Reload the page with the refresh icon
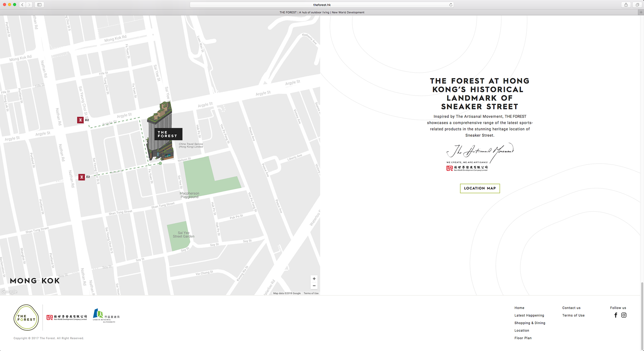The height and width of the screenshot is (351, 644). coord(451,5)
